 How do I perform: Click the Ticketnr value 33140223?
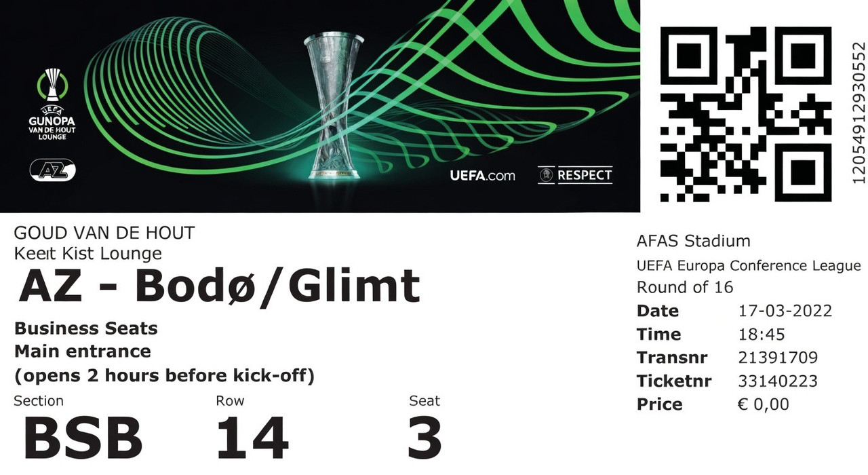778,381
